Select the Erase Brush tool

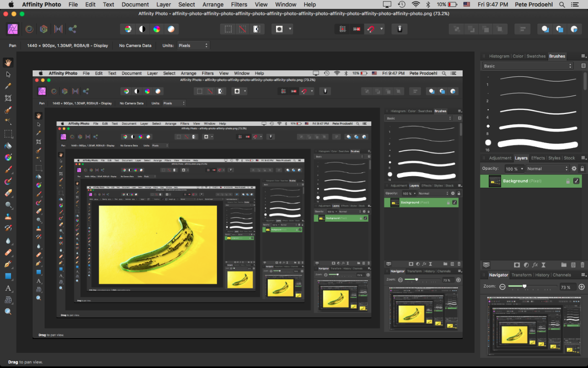[x=8, y=193]
